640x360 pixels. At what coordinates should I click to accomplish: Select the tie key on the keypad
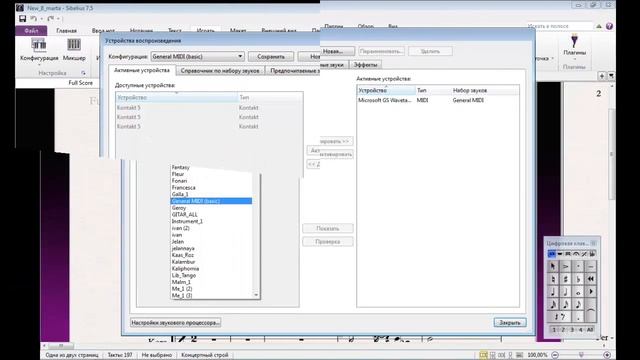click(591, 310)
